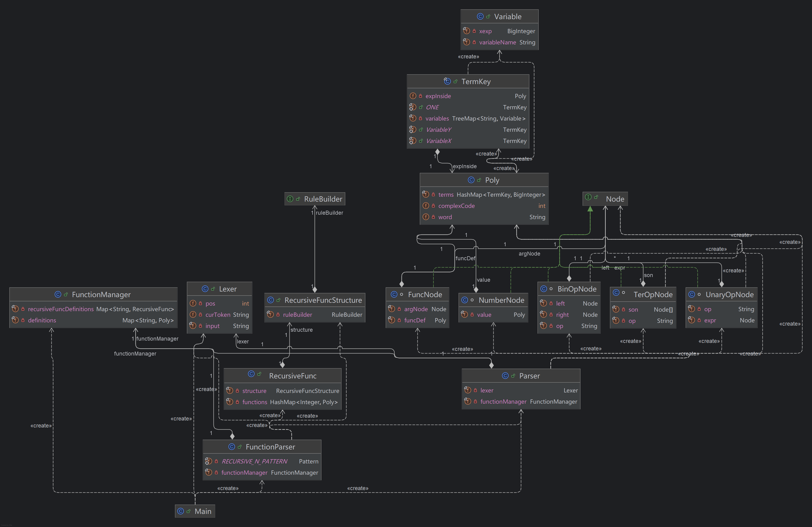812x527 pixels.
Task: Click the functions field in RecursiveFunc
Action: (255, 402)
